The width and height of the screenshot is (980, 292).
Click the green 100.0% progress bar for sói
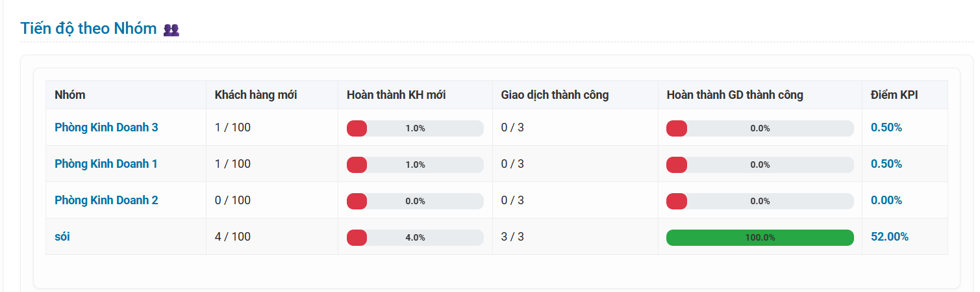760,237
